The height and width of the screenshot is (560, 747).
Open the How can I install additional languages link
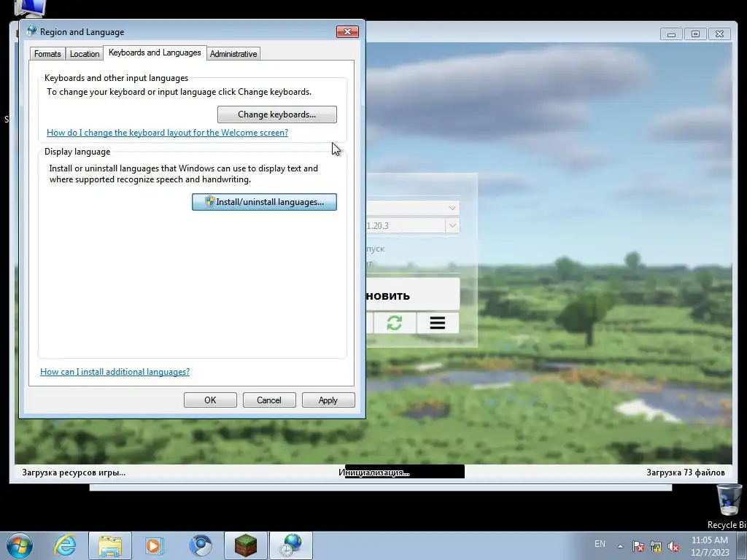pos(115,371)
